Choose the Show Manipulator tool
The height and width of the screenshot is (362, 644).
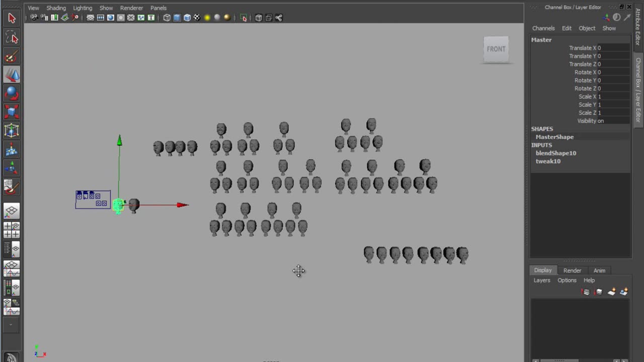point(12,168)
